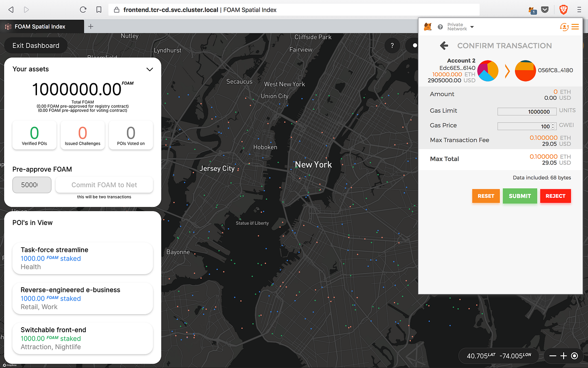Zoom in the map with plus
The height and width of the screenshot is (368, 588).
[564, 356]
